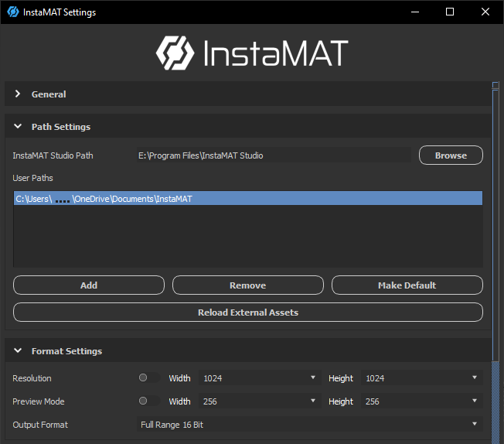This screenshot has height=444, width=504.
Task: Add a new user path
Action: point(89,285)
